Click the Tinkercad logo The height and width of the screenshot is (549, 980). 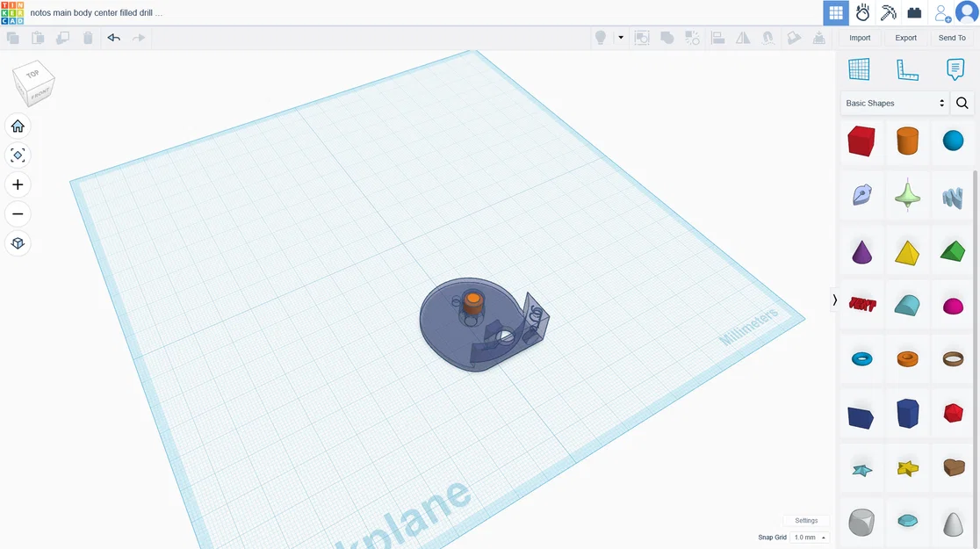click(x=12, y=12)
